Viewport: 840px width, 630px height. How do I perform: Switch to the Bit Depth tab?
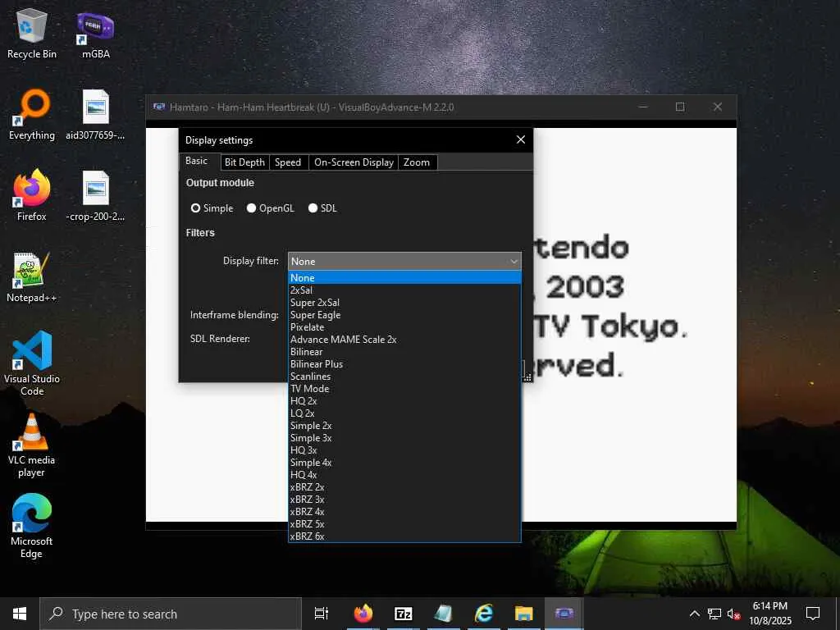pyautogui.click(x=244, y=162)
